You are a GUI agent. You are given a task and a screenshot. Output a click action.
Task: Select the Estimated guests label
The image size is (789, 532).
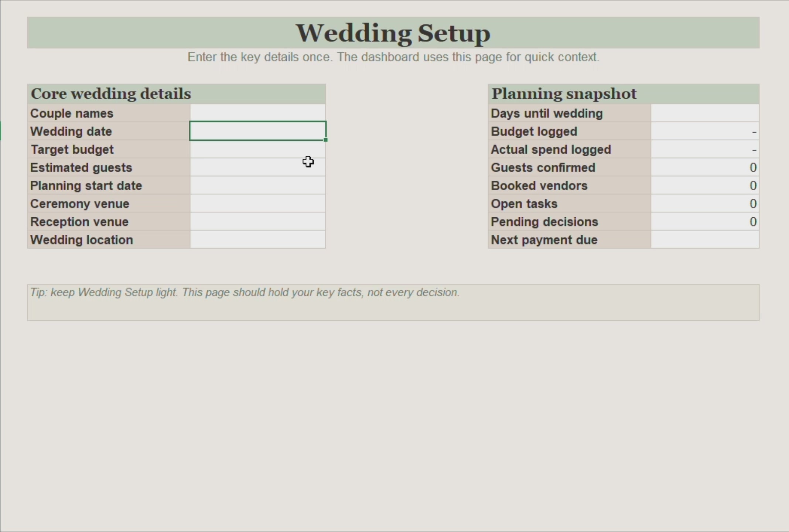[x=109, y=167]
